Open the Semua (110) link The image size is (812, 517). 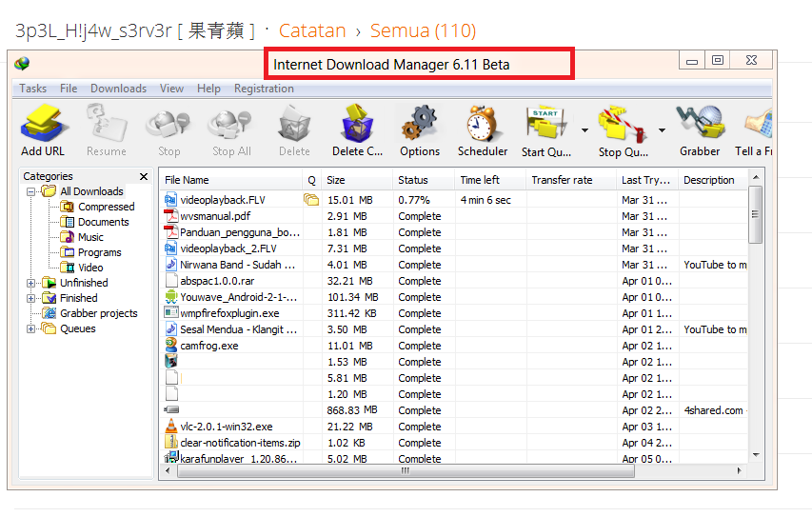point(423,30)
